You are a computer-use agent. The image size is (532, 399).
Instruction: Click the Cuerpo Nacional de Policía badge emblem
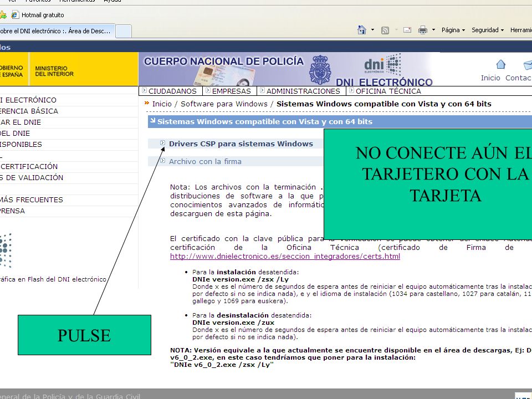(x=320, y=70)
